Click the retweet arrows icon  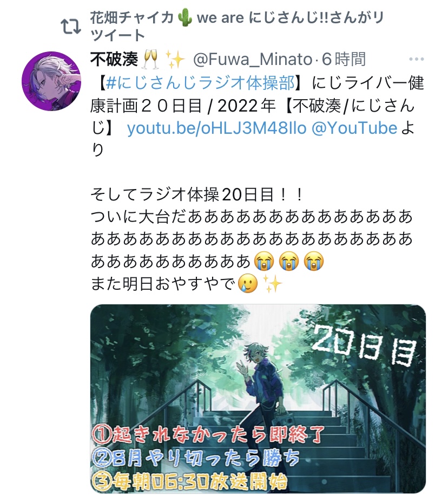pyautogui.click(x=70, y=27)
